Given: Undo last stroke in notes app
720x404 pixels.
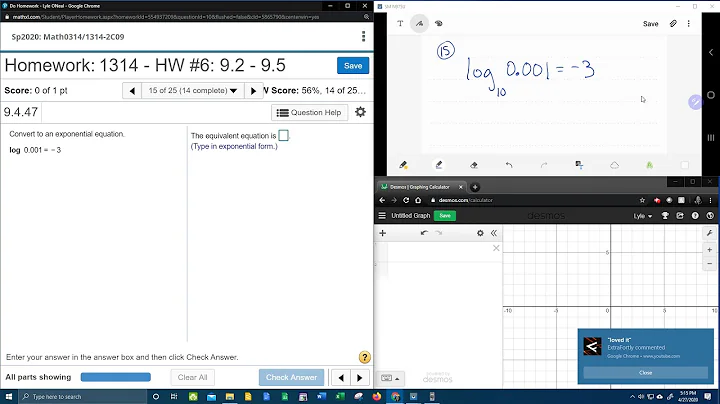Looking at the screenshot, I should point(509,165).
